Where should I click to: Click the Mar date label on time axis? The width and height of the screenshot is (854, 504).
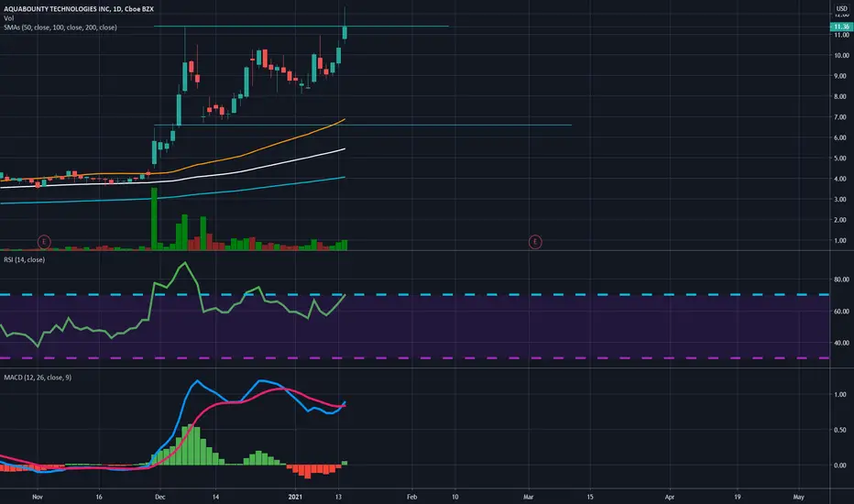coord(528,497)
